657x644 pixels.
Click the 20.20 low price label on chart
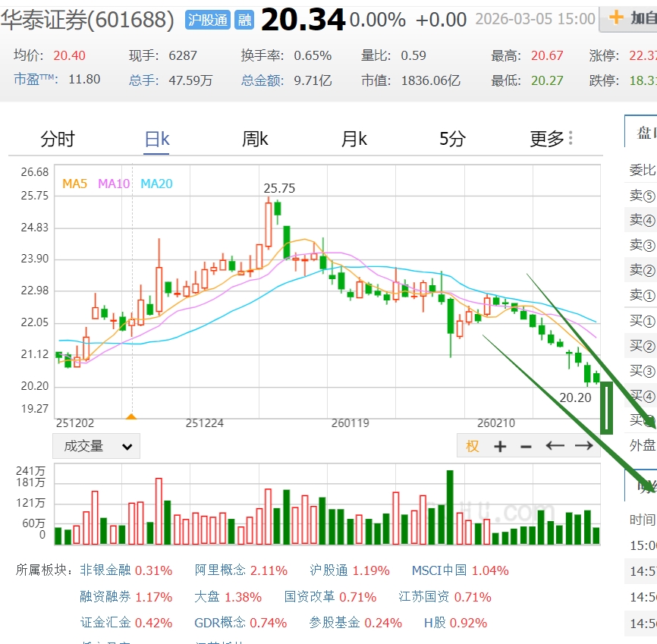pos(575,397)
